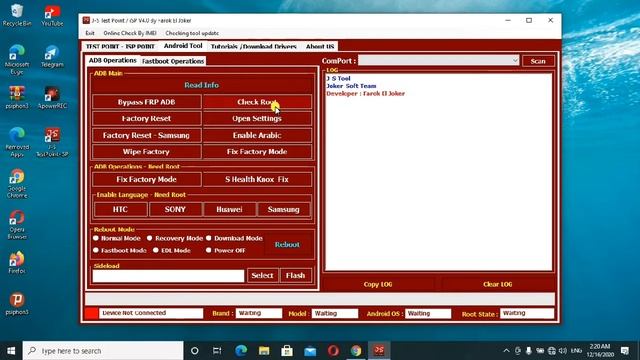
Task: Open the Removed Apps desktop icon
Action: click(x=17, y=142)
